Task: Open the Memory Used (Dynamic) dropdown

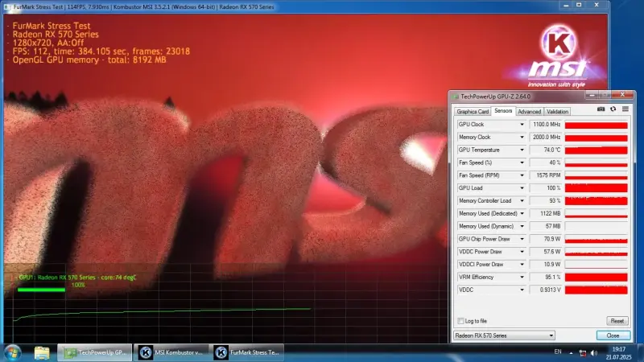Action: pos(522,226)
